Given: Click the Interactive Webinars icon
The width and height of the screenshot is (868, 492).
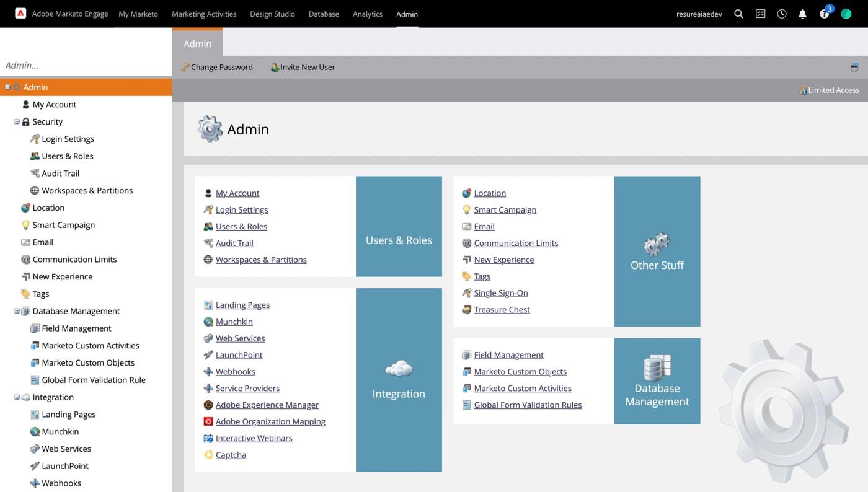Looking at the screenshot, I should click(x=208, y=438).
